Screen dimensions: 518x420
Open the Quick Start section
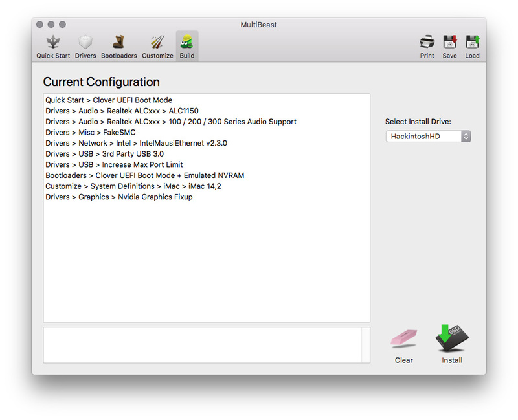pos(53,47)
